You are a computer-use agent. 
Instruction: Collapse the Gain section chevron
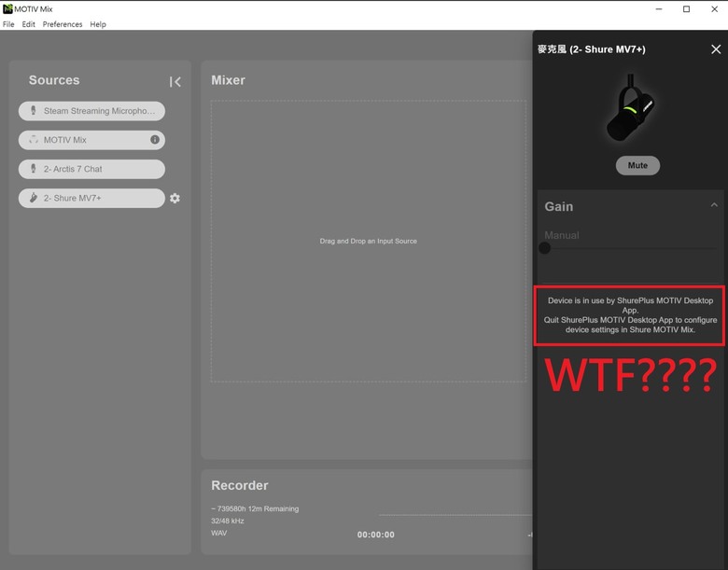(x=714, y=204)
